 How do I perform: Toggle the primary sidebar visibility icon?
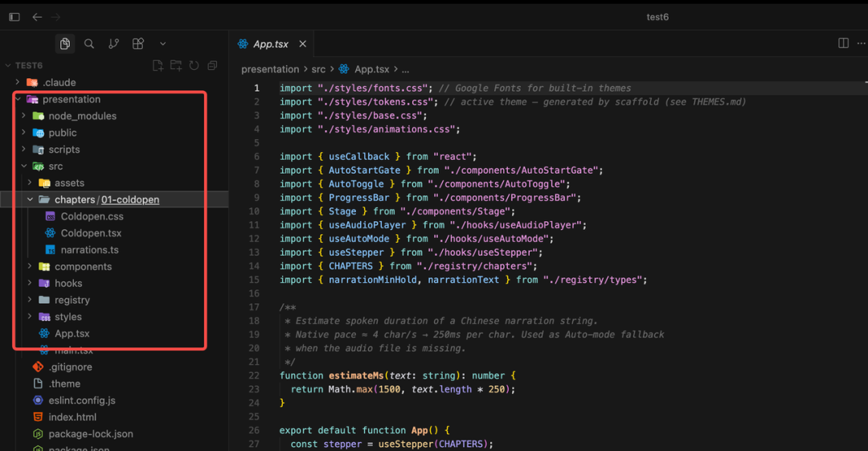(x=14, y=17)
